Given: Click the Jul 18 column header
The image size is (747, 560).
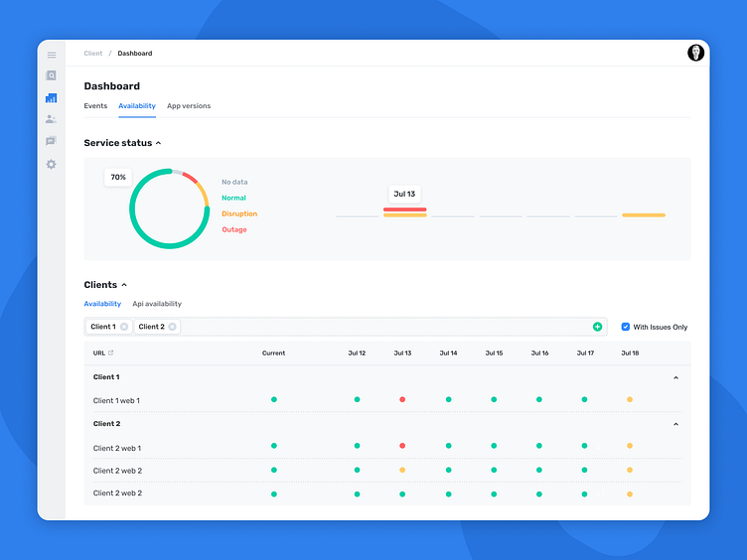Looking at the screenshot, I should (630, 352).
